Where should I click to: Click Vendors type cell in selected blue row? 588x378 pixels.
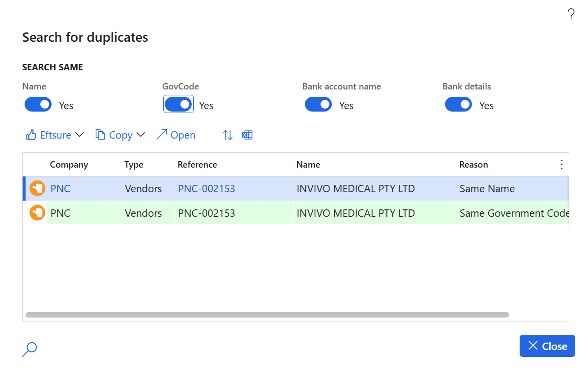147,189
